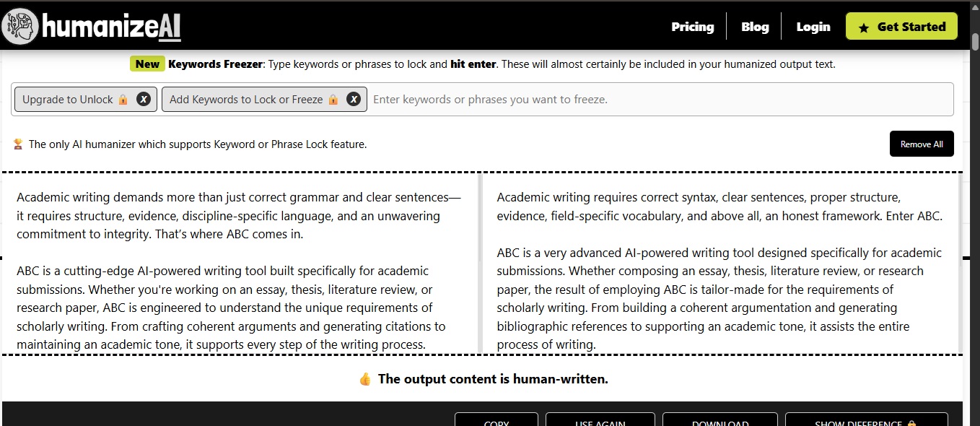Click lock icon on Upgrade to Unlock tag
Screen dimensions: 980x426
[123, 100]
